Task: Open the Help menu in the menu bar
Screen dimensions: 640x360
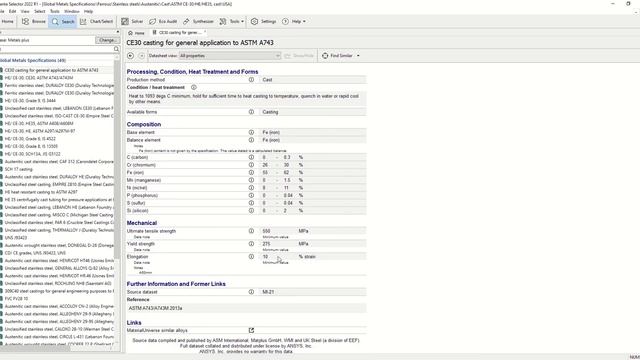Action: click(88, 11)
